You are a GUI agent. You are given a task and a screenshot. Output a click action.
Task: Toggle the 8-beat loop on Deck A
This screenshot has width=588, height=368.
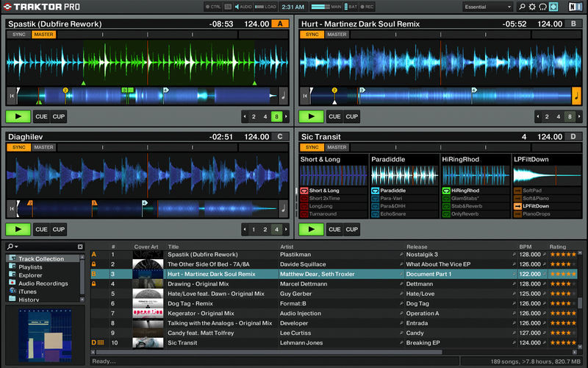pyautogui.click(x=277, y=117)
